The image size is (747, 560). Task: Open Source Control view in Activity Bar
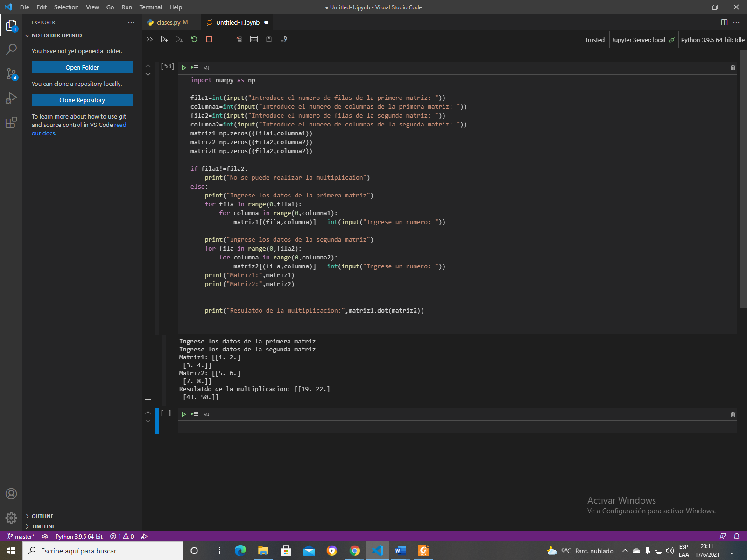11,74
